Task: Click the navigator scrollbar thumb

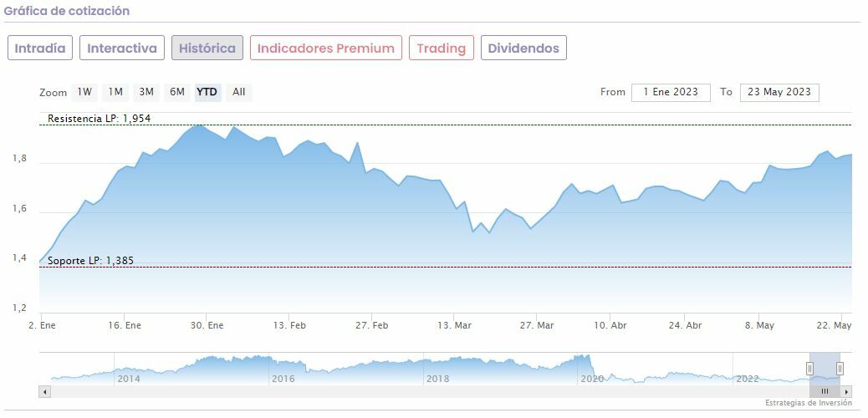Action: [825, 391]
